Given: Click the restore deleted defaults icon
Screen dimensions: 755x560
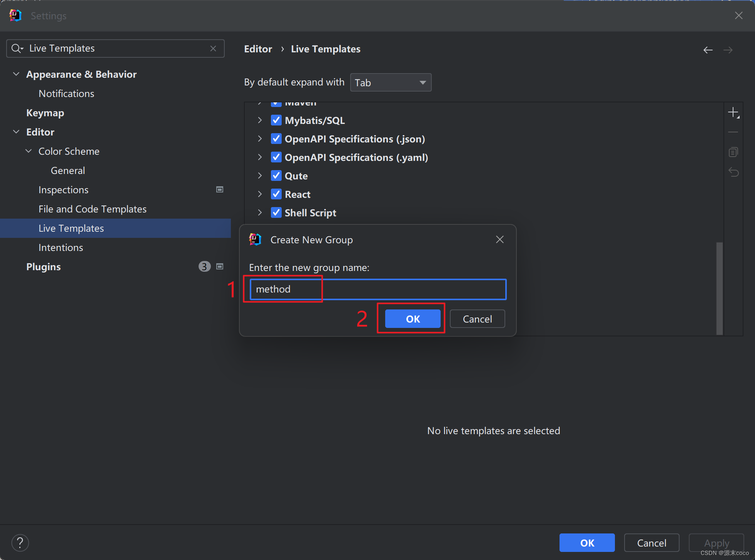Looking at the screenshot, I should [x=733, y=172].
